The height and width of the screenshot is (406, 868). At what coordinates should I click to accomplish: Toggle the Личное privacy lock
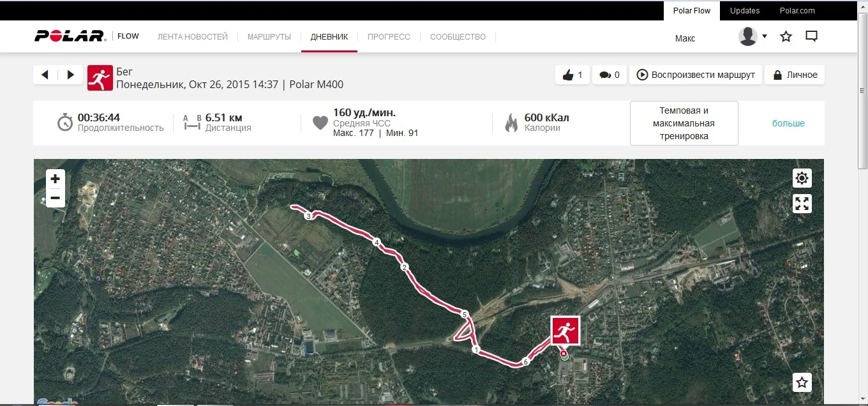tap(795, 75)
